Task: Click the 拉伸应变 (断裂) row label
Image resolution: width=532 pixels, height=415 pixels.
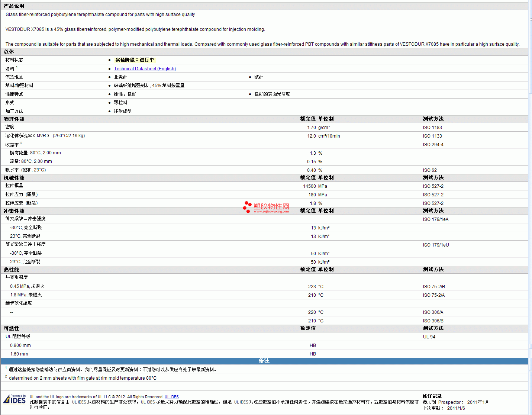Action: click(x=22, y=203)
